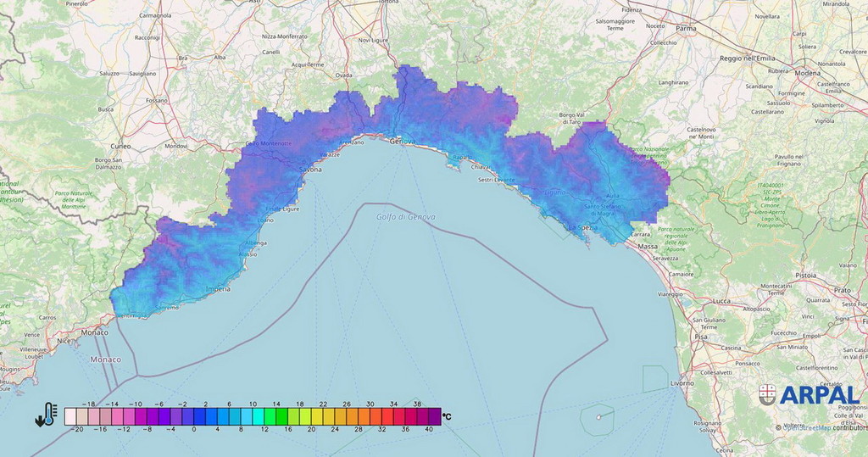Click the thermometer temperature icon
868x457 pixels.
(x=46, y=415)
